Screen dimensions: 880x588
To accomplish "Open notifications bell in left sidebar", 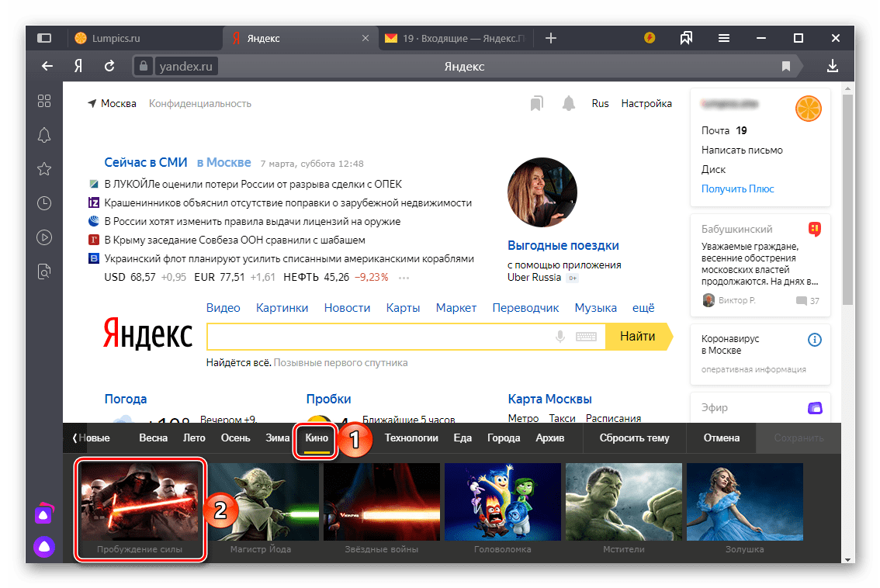I will (44, 135).
